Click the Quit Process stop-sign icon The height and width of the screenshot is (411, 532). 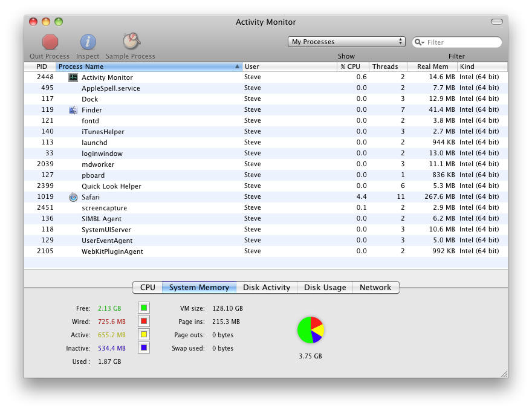coord(50,42)
